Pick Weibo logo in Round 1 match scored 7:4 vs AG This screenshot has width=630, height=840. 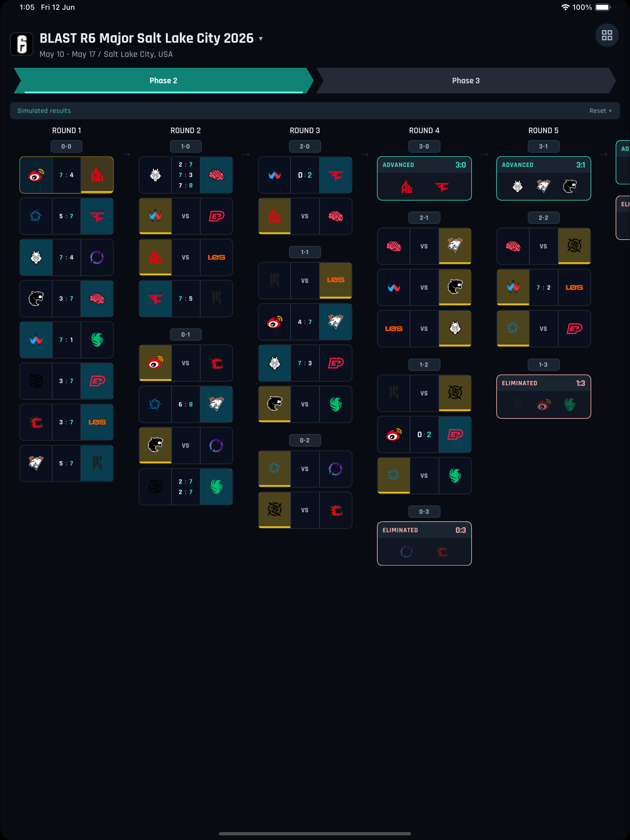coord(36,175)
